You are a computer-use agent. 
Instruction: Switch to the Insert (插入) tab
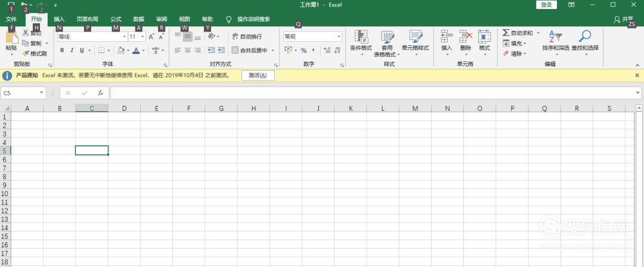59,19
